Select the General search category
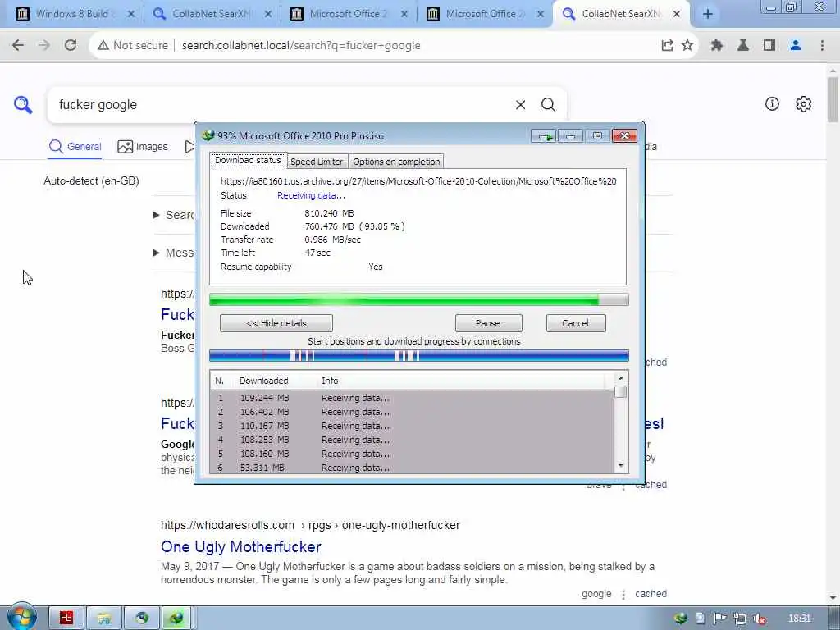840x630 pixels. (75, 147)
